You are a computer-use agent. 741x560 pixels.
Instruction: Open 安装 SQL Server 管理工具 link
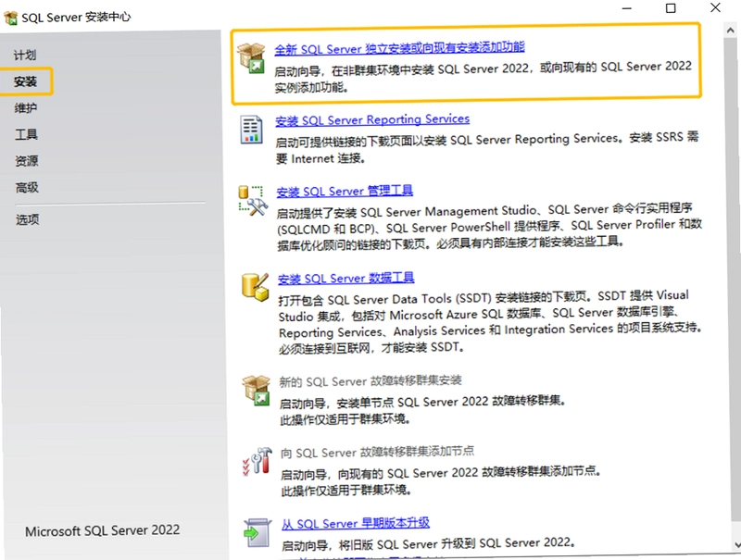coord(345,192)
